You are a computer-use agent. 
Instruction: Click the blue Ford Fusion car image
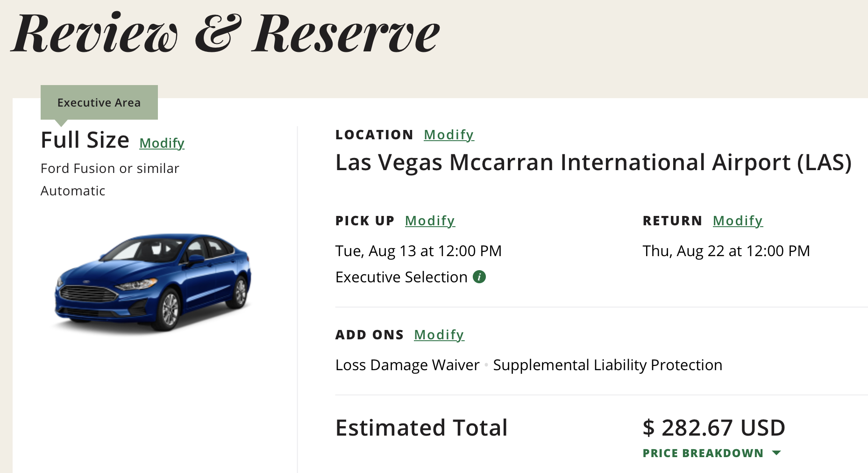coord(153,281)
